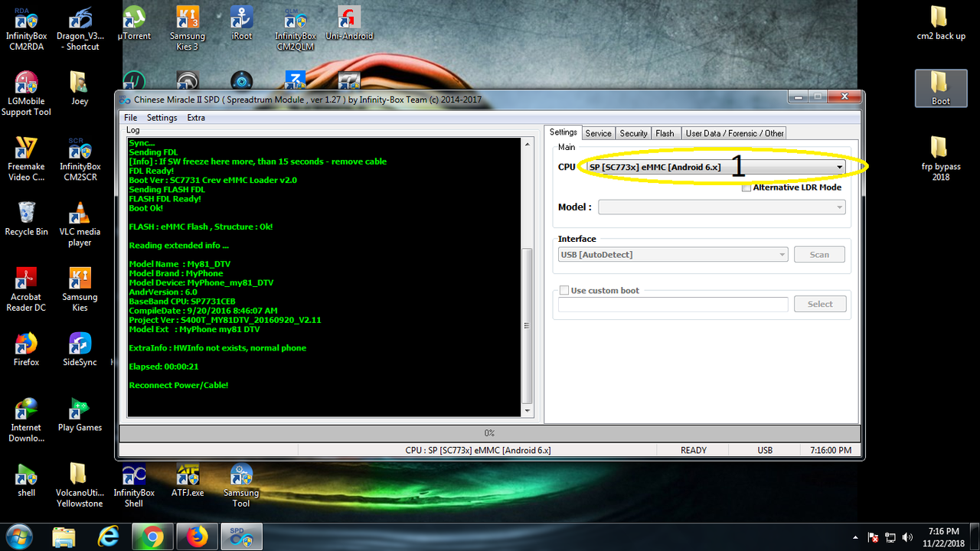Open Acrobat Reader DC icon
This screenshot has width=980, height=551.
click(26, 290)
